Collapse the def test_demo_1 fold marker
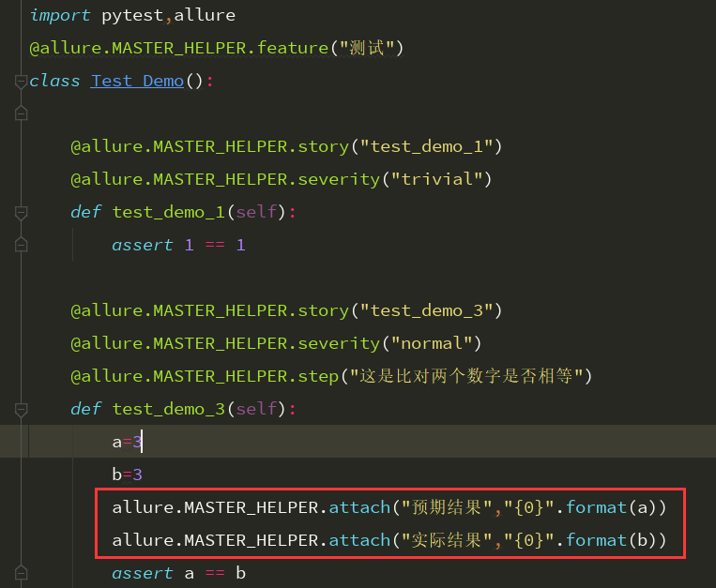This screenshot has height=588, width=716. pyautogui.click(x=21, y=213)
